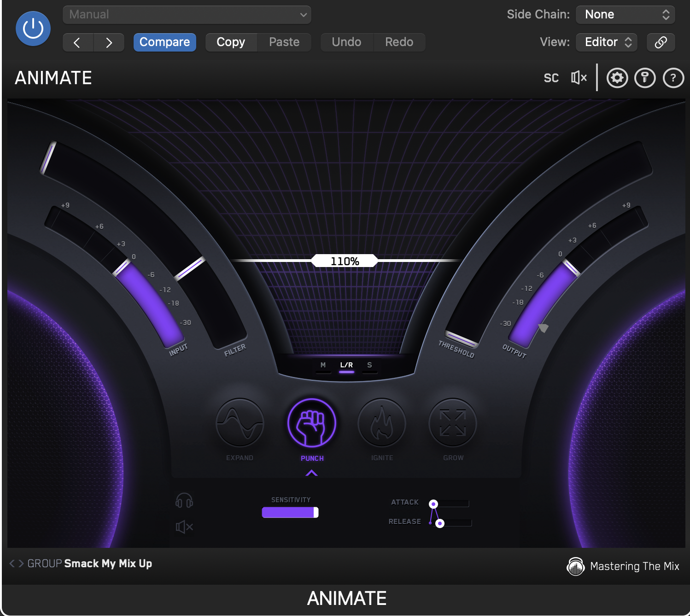Click the headphones solo icon
This screenshot has height=616, width=690.
point(184,500)
